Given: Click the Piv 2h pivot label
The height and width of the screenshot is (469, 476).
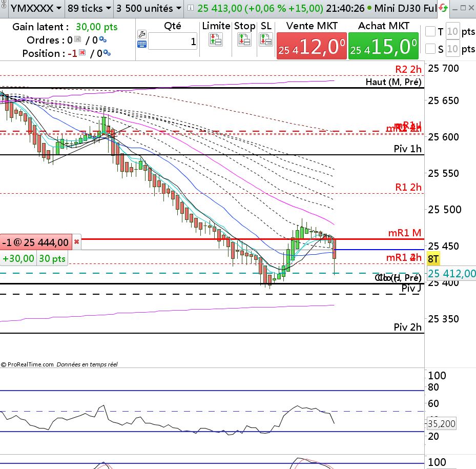Looking at the screenshot, I should click(x=407, y=327).
